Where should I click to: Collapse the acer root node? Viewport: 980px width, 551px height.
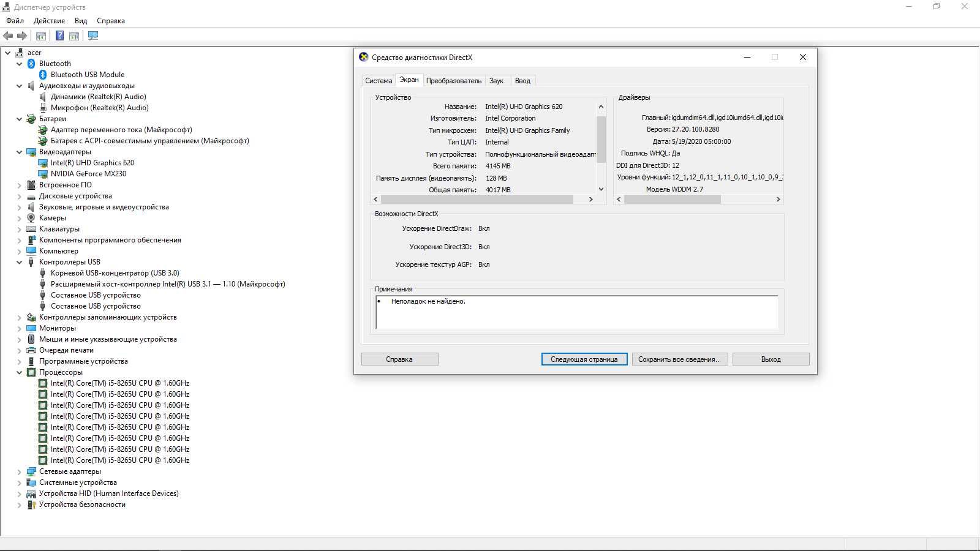(8, 53)
